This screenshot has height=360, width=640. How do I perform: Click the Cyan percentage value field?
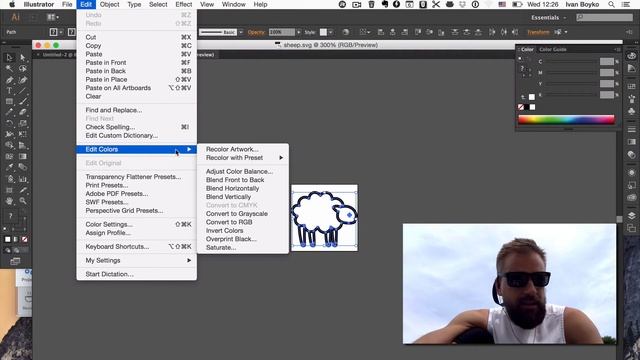607,62
